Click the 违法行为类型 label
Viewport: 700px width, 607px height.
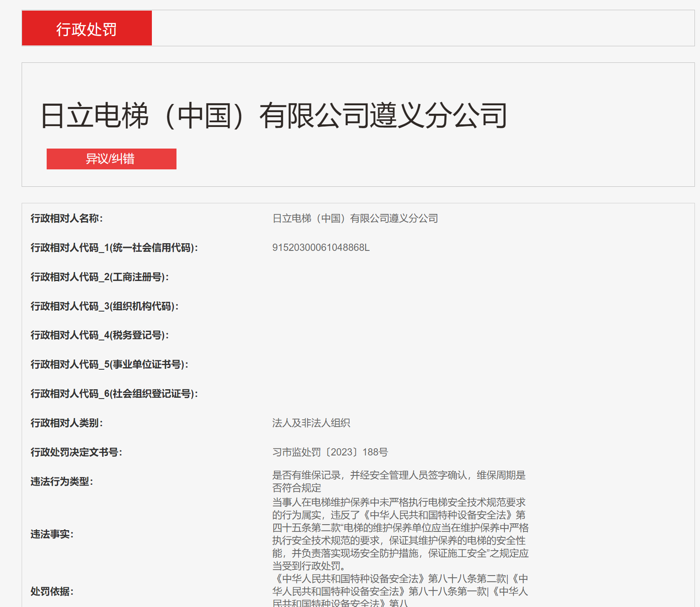[x=62, y=481]
